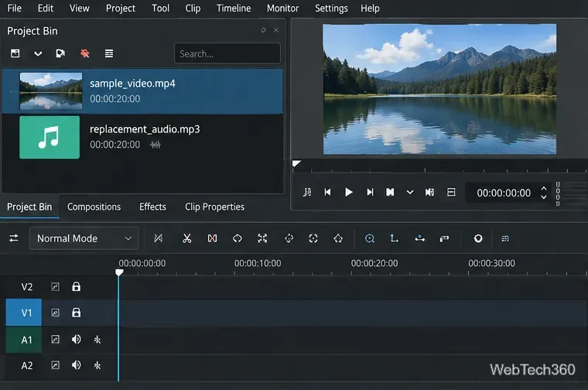
Task: Open the Tool menu
Action: (x=160, y=9)
